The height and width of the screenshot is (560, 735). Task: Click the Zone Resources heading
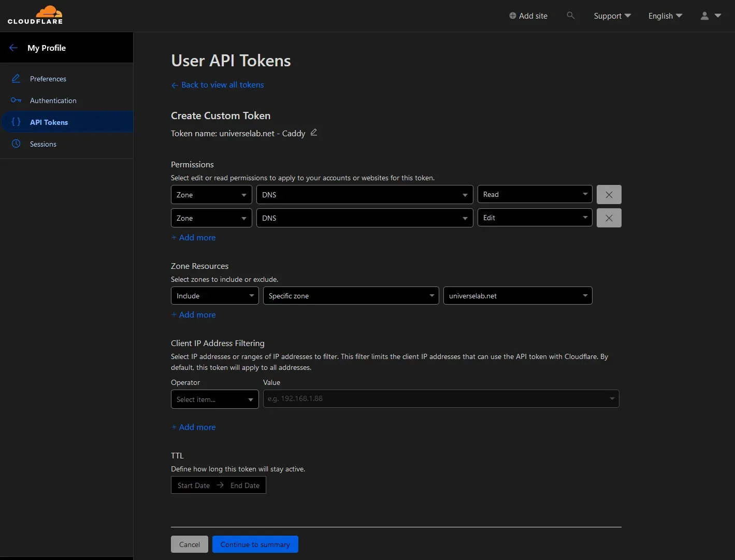click(x=200, y=266)
